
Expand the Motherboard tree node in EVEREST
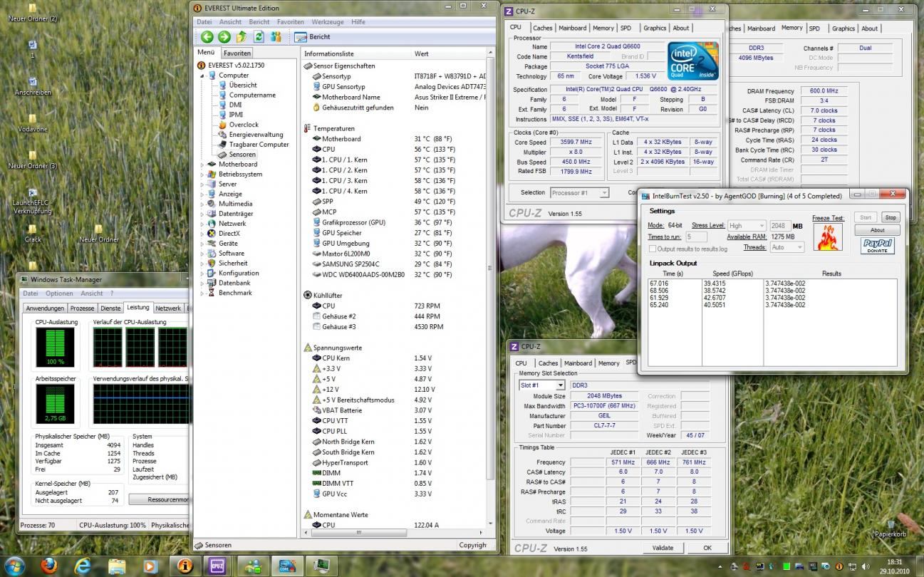(203, 165)
